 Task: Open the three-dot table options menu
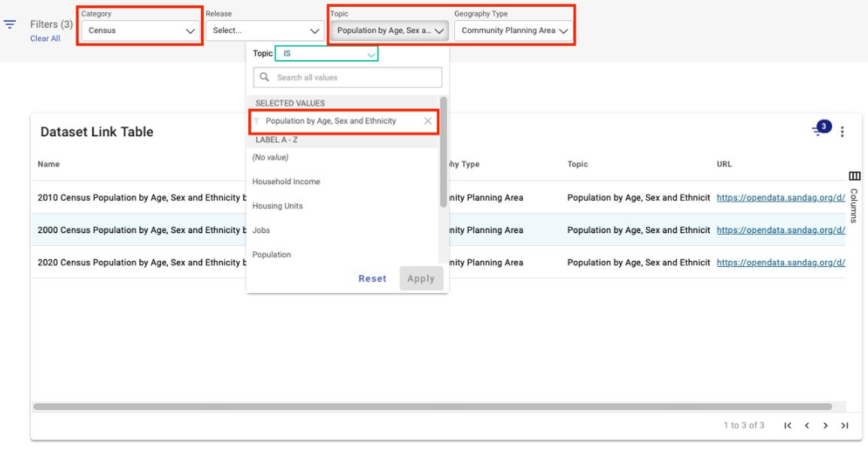click(x=842, y=132)
